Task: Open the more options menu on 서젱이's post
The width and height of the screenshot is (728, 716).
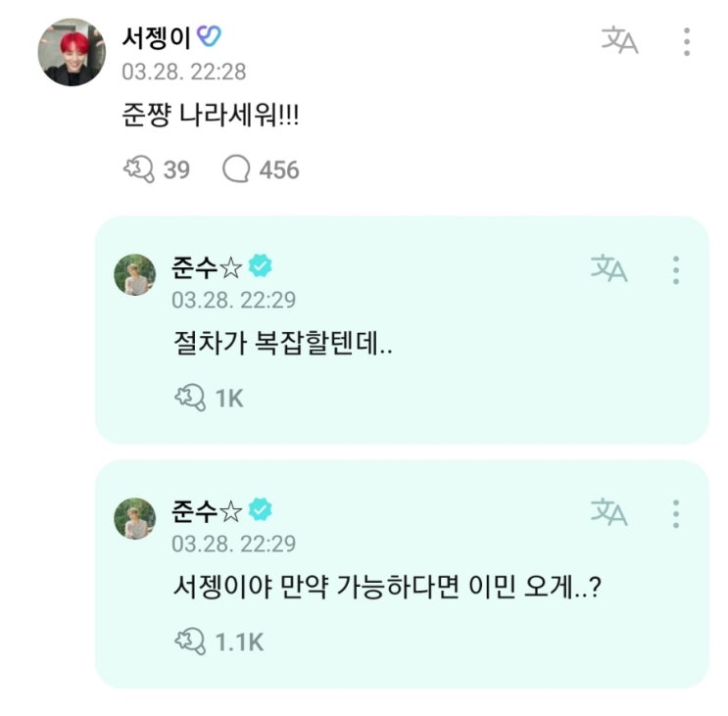Action: [687, 41]
